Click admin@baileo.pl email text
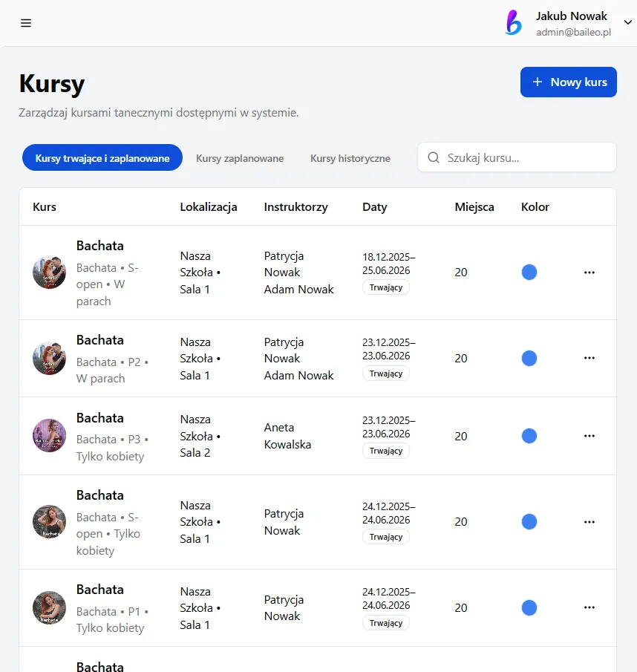Image resolution: width=637 pixels, height=672 pixels. tap(574, 32)
